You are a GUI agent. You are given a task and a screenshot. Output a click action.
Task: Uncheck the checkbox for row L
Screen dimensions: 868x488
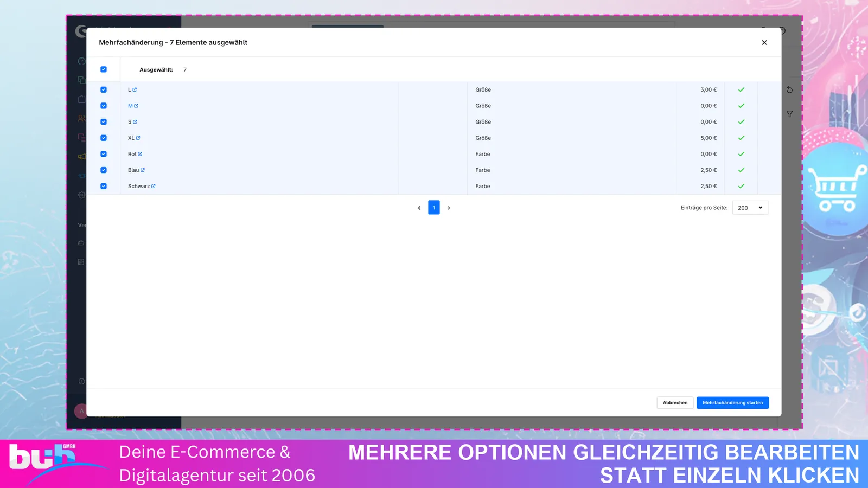(x=104, y=90)
